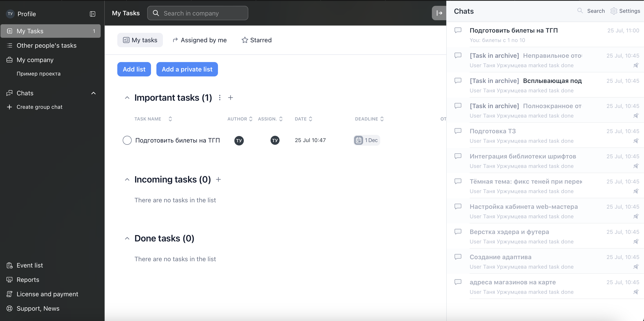644x321 pixels.
Task: Collapse the Important tasks list
Action: [127, 98]
